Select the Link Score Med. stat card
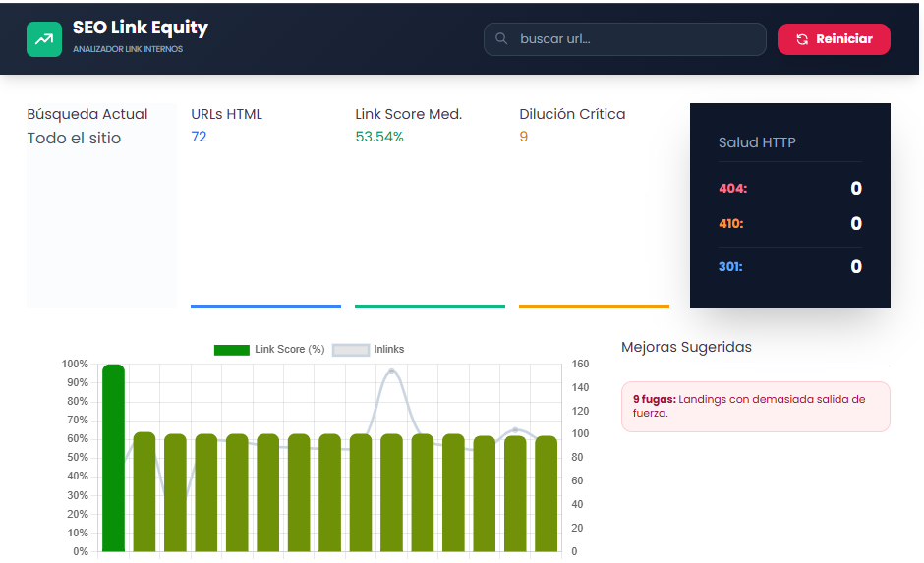The image size is (924, 563). coord(430,204)
